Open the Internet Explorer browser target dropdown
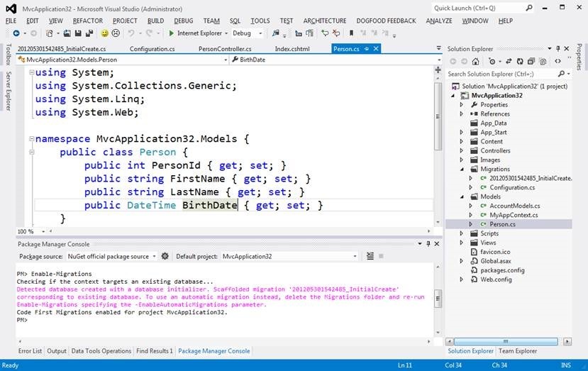 226,33
